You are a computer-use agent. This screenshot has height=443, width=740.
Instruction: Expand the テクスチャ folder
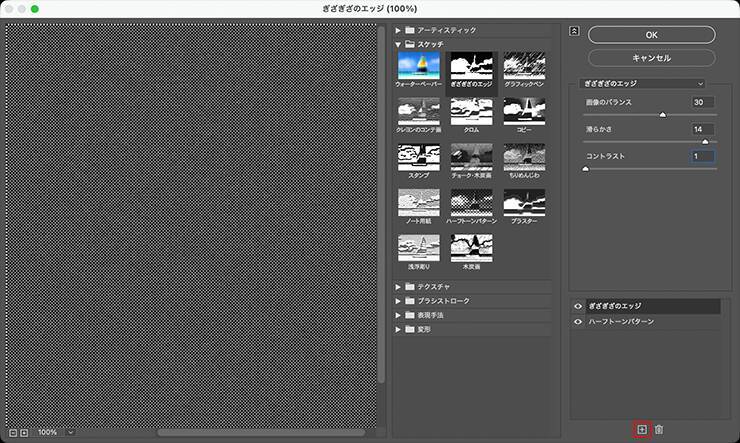click(398, 287)
